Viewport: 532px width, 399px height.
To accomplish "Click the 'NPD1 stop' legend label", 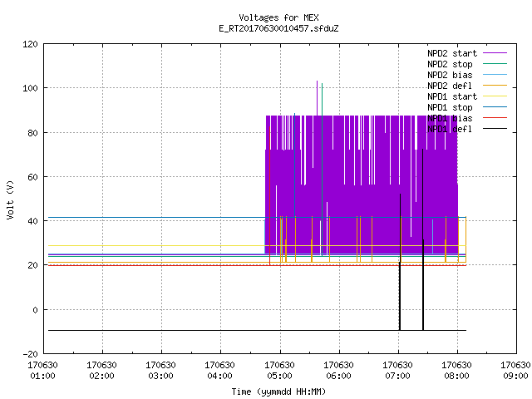I will coord(450,107).
